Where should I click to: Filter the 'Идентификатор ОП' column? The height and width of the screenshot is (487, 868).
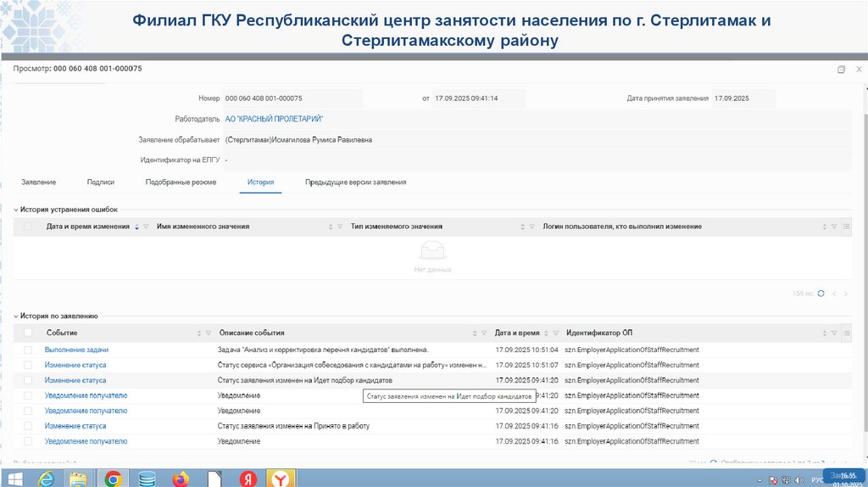[834, 333]
